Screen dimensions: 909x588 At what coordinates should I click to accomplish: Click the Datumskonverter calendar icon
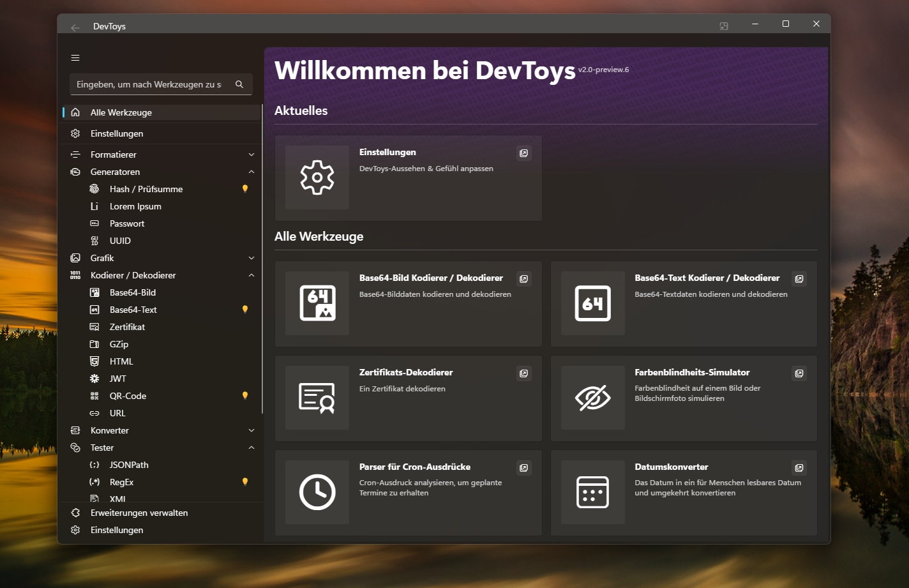[593, 492]
